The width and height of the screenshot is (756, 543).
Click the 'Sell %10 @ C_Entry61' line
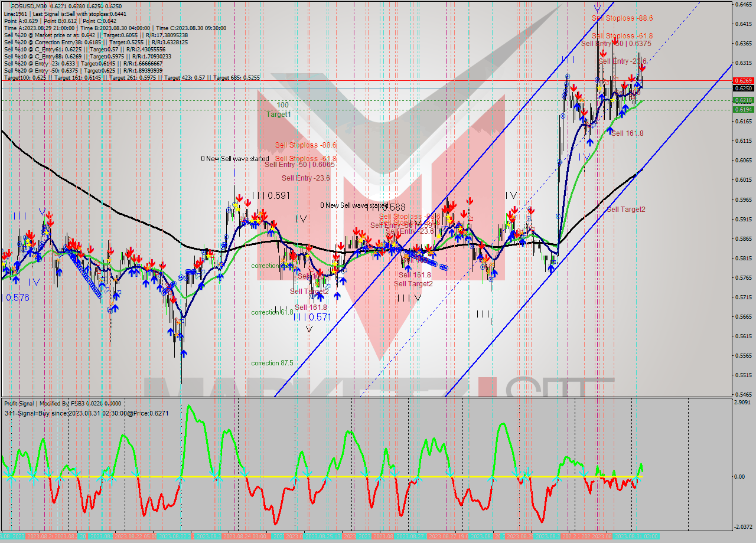(x=85, y=50)
